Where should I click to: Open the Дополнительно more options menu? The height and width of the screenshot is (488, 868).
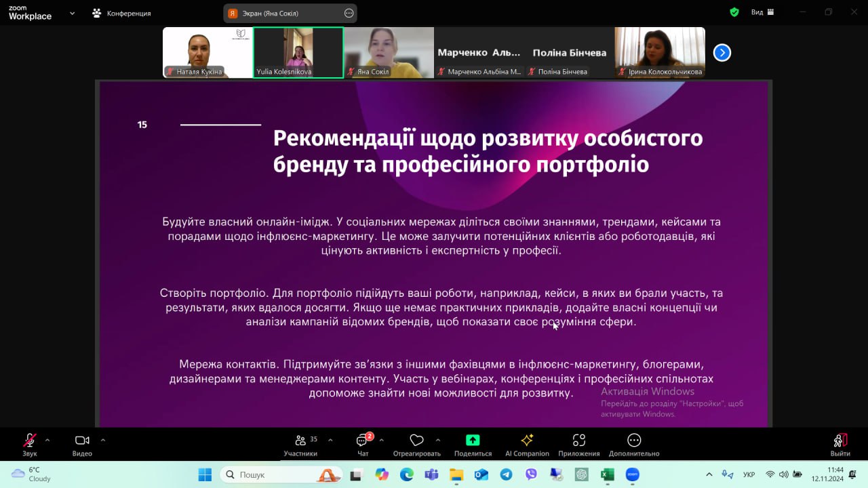click(633, 441)
